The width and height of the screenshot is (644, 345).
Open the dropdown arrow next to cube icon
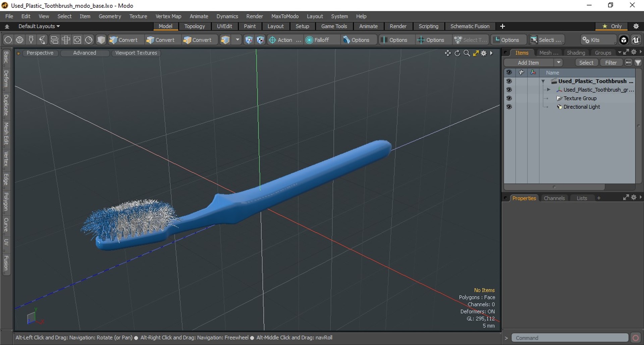[237, 40]
